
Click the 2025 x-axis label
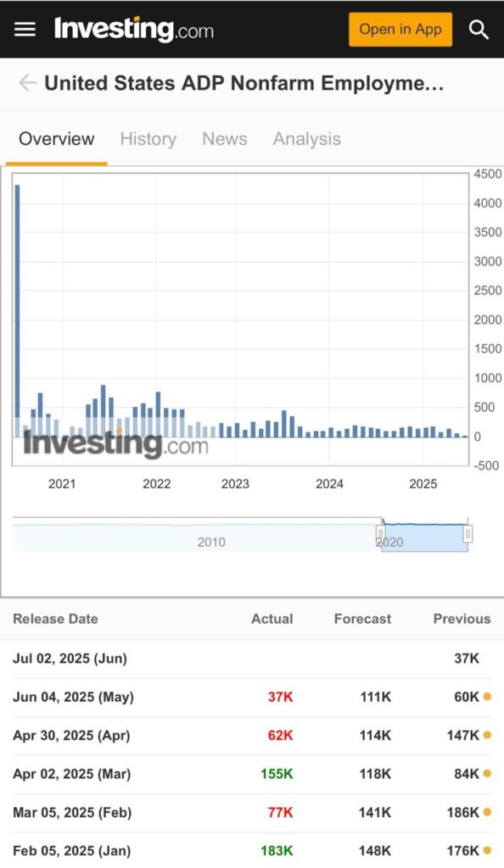423,484
